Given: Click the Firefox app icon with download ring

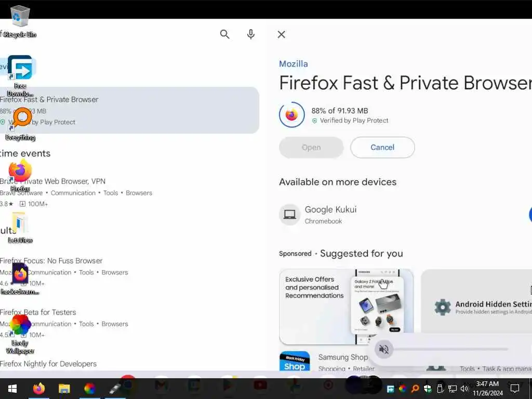Looking at the screenshot, I should 292,115.
